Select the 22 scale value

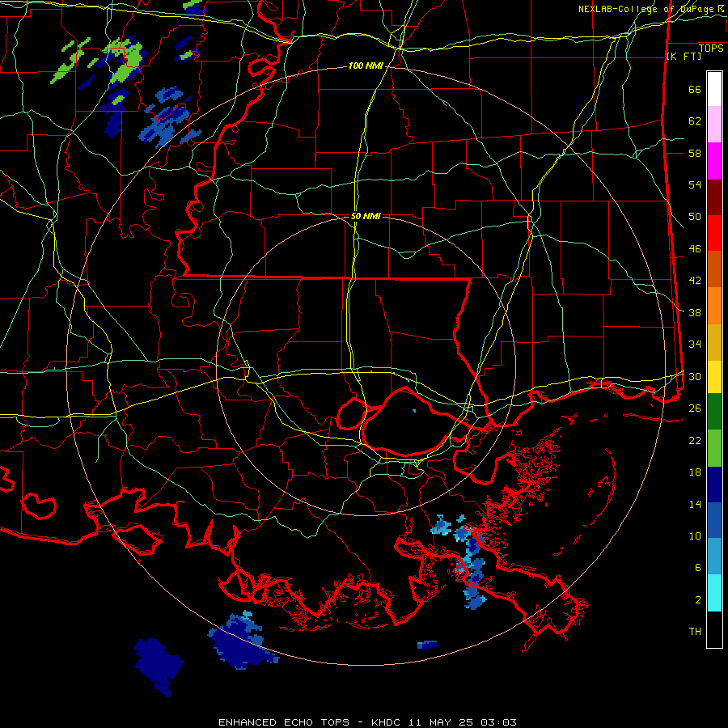coord(695,440)
